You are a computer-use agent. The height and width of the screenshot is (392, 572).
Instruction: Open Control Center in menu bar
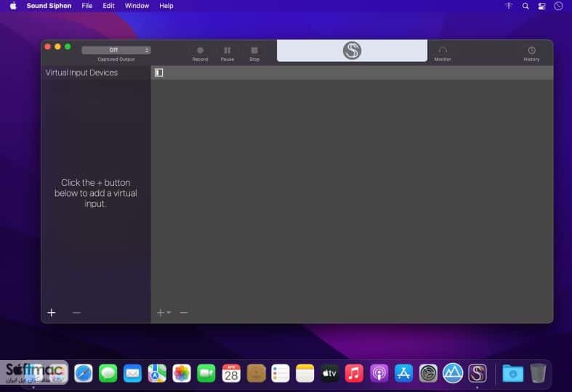pyautogui.click(x=541, y=6)
